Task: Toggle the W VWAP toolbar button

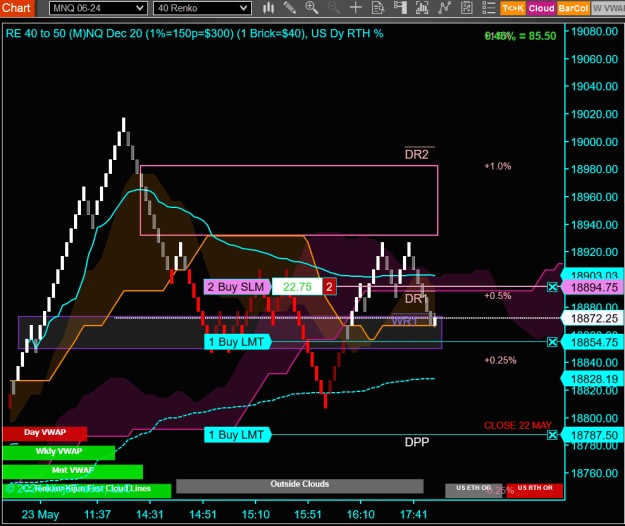Action: coord(608,8)
